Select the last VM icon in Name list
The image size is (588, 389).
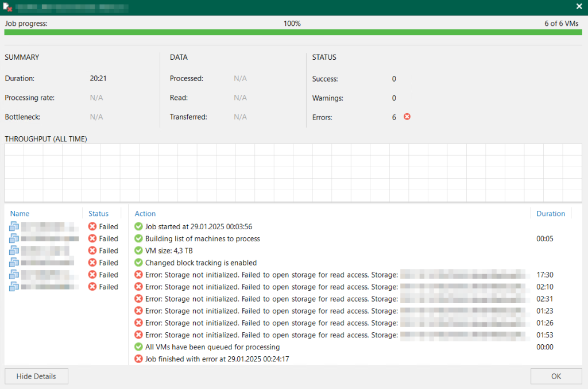tap(14, 287)
